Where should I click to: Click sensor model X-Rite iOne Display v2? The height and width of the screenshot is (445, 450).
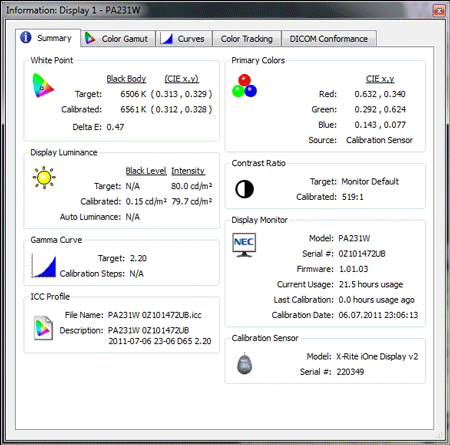(x=377, y=357)
